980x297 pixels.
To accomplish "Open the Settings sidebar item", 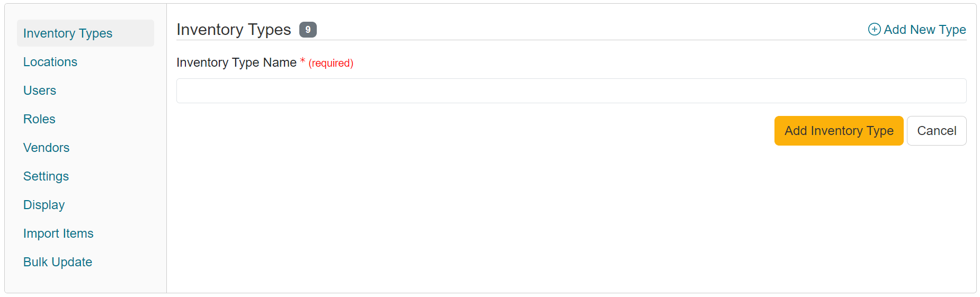I will [46, 176].
